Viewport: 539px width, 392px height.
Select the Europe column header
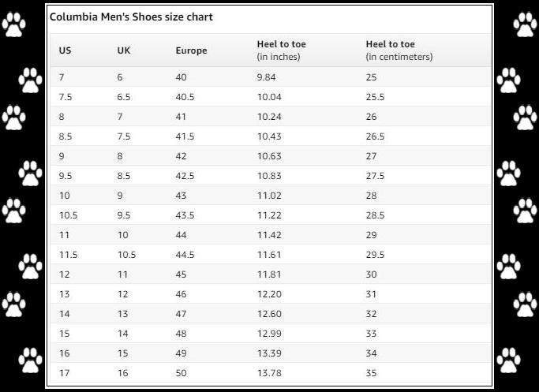click(x=191, y=50)
